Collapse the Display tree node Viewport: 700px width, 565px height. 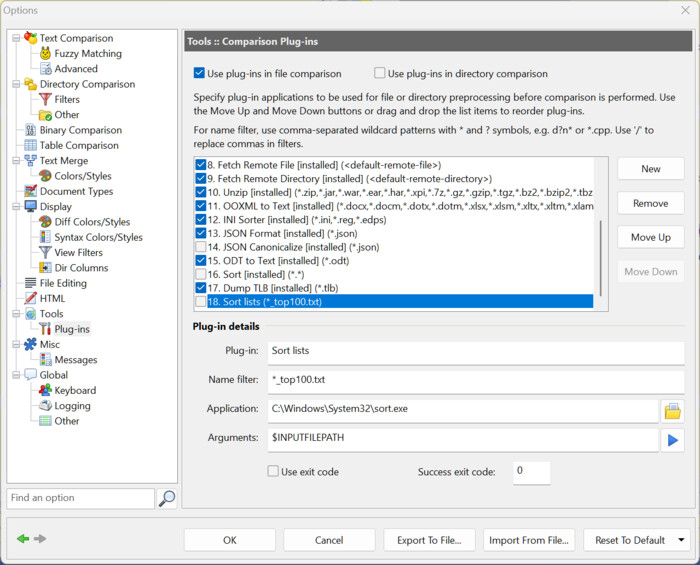16,206
